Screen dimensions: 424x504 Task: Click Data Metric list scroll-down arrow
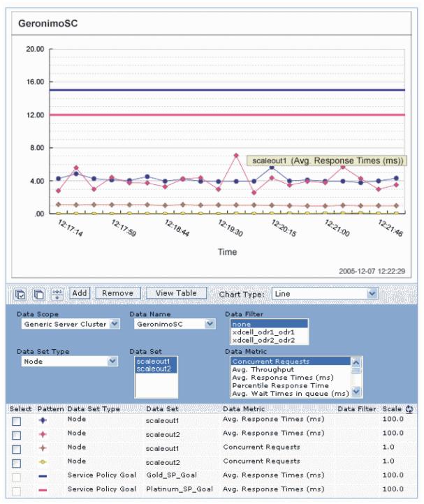click(x=356, y=392)
